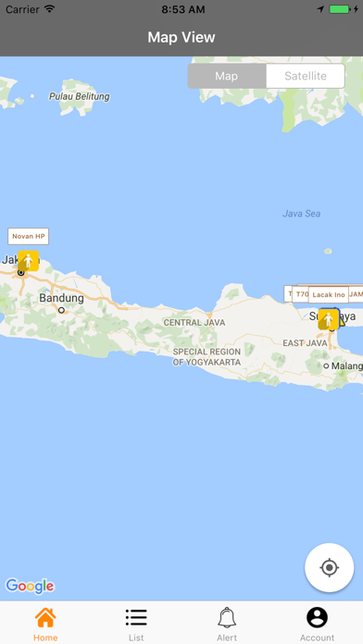Tap the my-location crosshair button

329,567
